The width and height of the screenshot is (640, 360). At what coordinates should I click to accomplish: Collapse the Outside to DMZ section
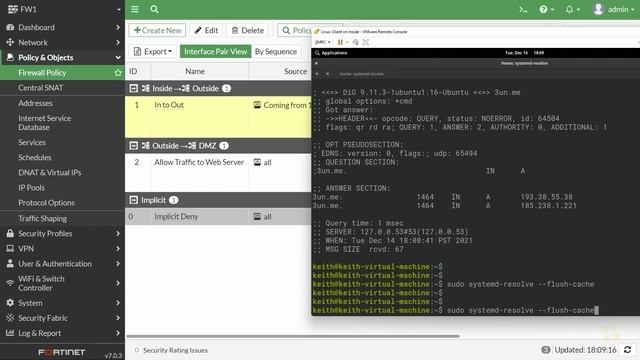133,145
